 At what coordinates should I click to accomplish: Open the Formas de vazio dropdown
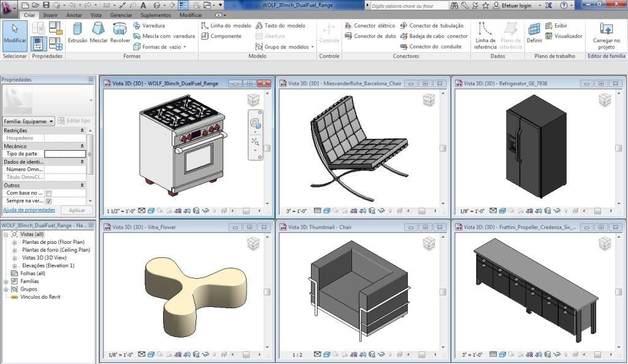183,46
